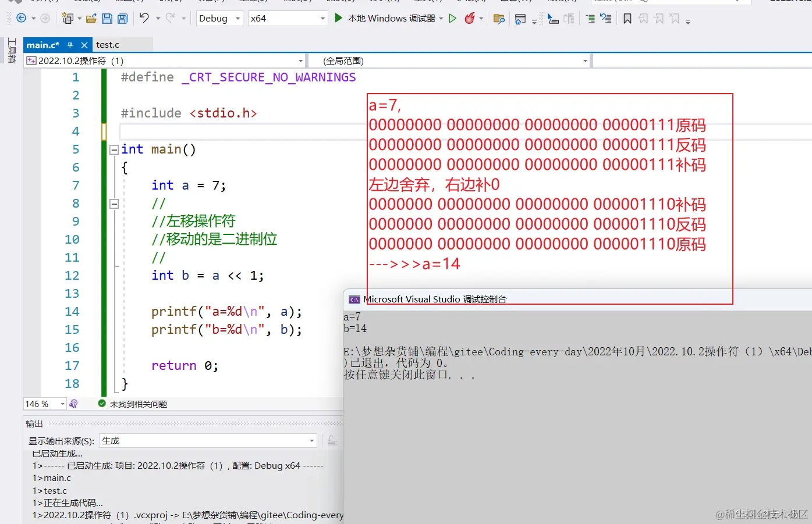The width and height of the screenshot is (812, 524).
Task: Click the 1>main.c line in the output
Action: (52, 478)
